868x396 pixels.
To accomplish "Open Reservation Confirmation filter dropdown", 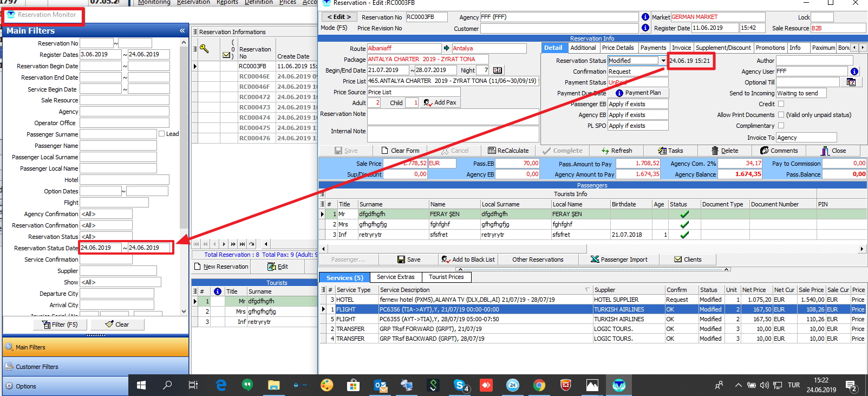I will (106, 225).
